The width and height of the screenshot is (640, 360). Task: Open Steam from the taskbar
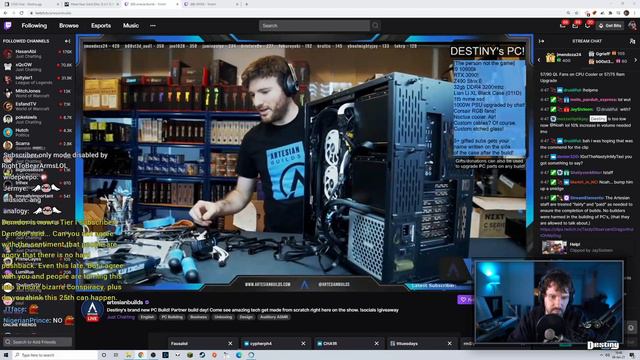(202, 355)
